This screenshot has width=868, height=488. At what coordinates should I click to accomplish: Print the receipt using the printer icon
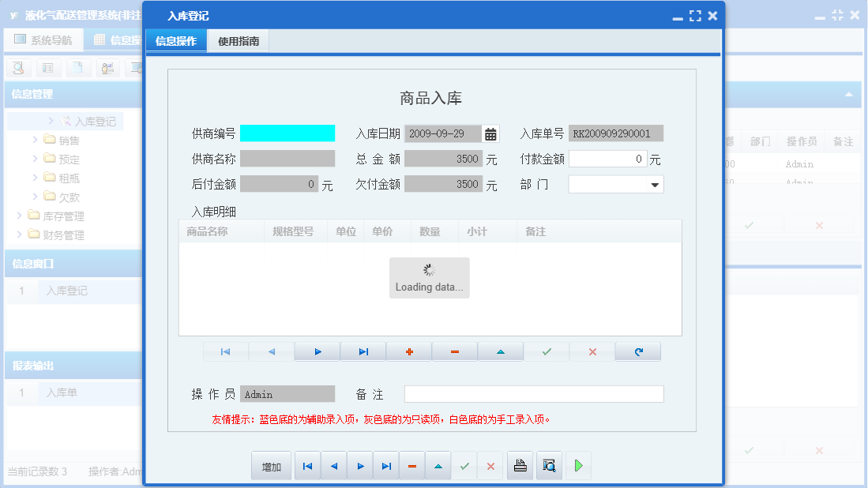pos(520,465)
